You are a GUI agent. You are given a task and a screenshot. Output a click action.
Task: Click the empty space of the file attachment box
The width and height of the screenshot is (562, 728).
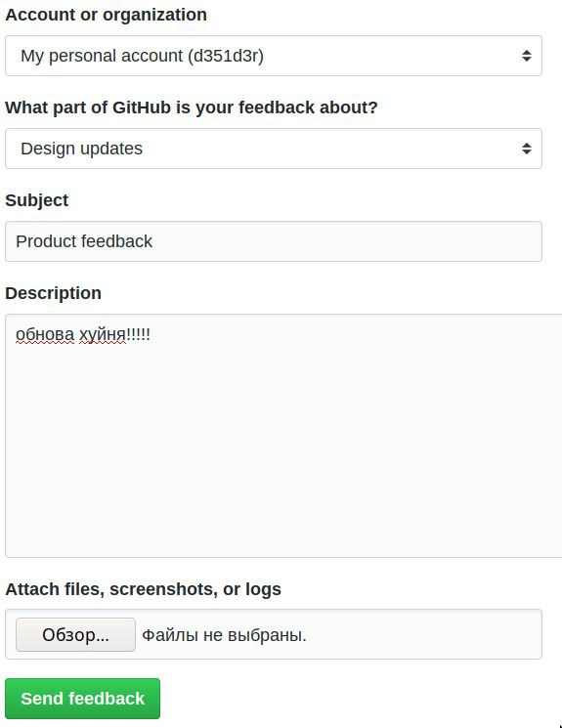422,634
